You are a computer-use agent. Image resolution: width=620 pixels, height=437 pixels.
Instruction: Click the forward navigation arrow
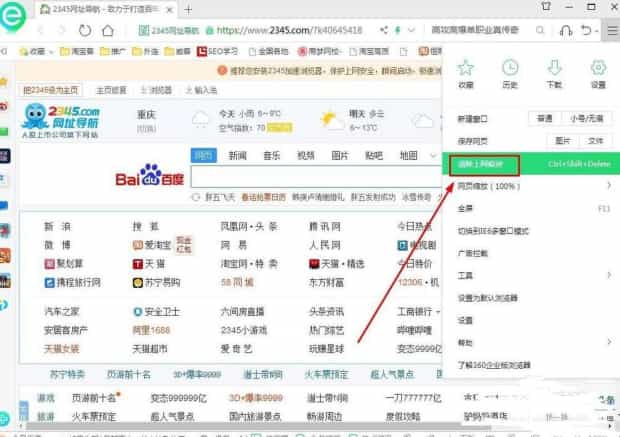coord(62,30)
